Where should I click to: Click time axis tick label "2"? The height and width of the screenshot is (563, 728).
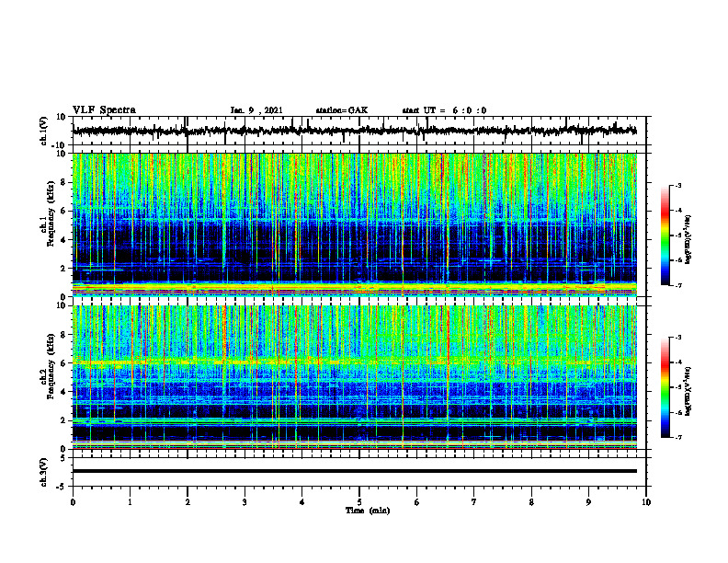(x=188, y=502)
